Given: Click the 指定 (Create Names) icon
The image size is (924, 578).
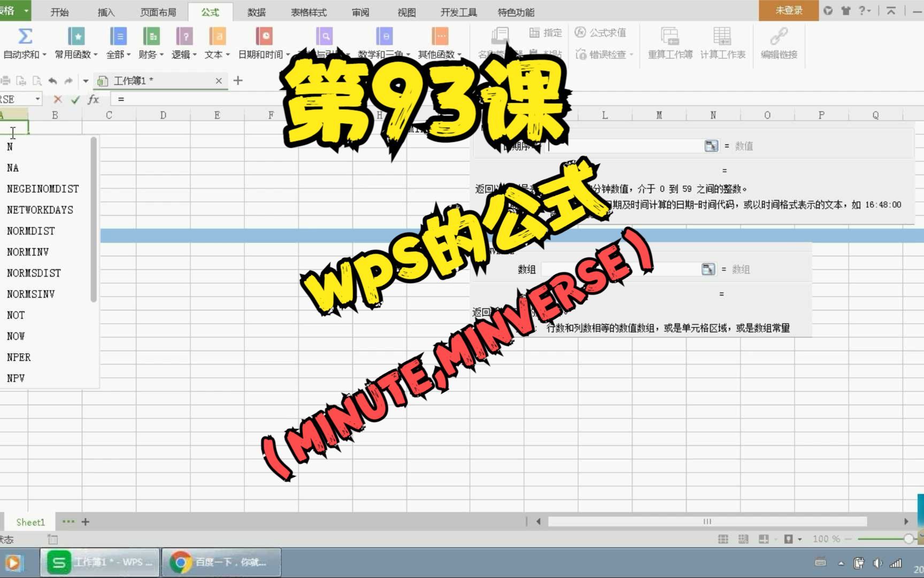Looking at the screenshot, I should (545, 32).
